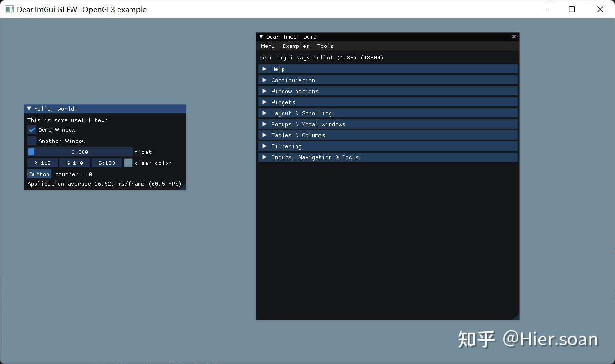Image resolution: width=615 pixels, height=364 pixels.
Task: Click the R:115 color value field
Action: (x=42, y=163)
